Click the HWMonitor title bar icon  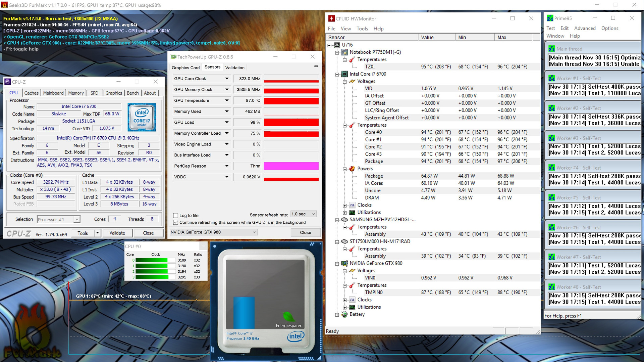[331, 19]
